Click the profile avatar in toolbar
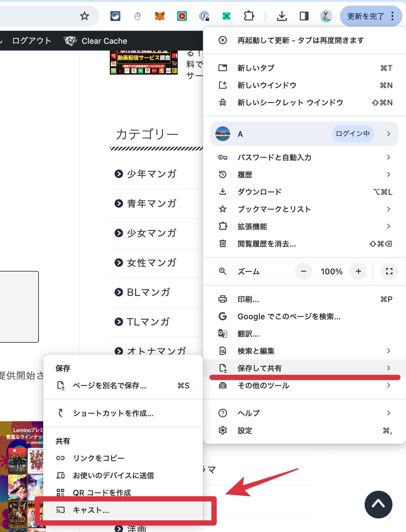 click(326, 16)
